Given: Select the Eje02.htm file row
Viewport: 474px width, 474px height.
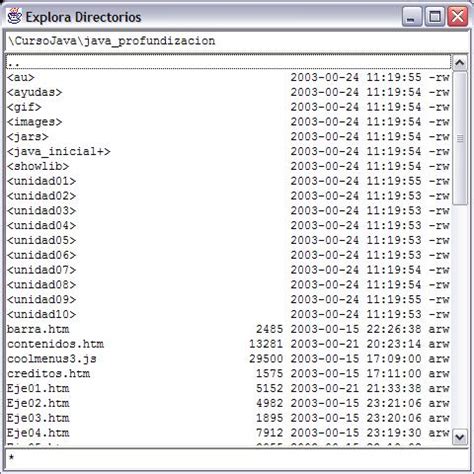Looking at the screenshot, I should pos(229,403).
